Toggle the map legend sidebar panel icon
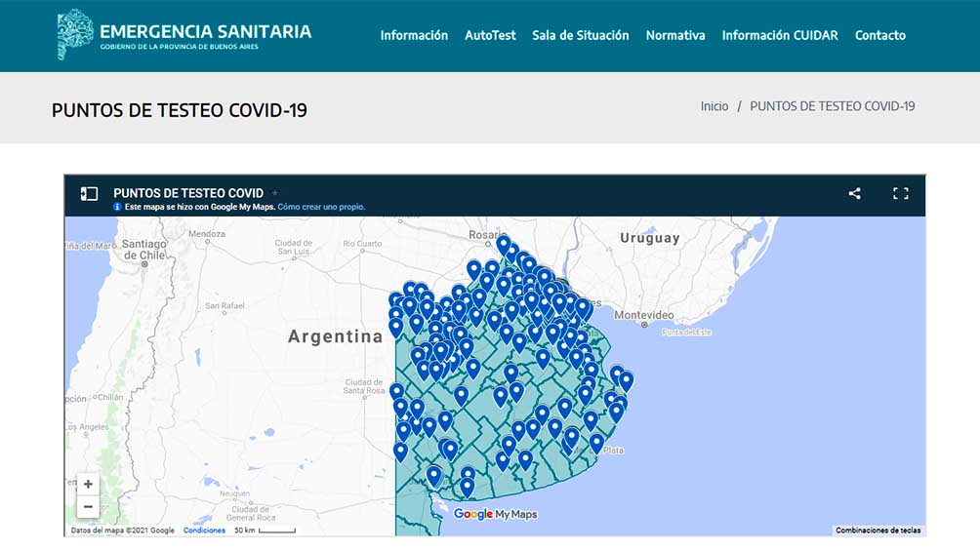The width and height of the screenshot is (980, 551). click(89, 194)
